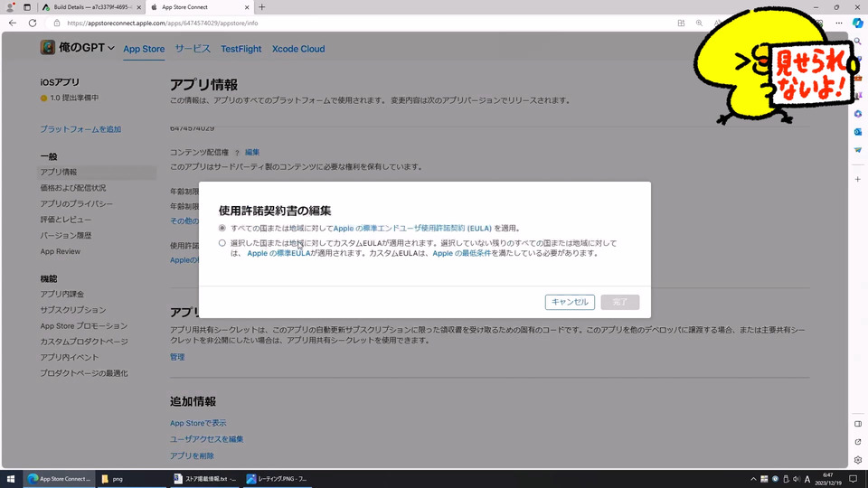Click the search icon in Edge sidebar
The height and width of the screenshot is (488, 868).
(857, 42)
